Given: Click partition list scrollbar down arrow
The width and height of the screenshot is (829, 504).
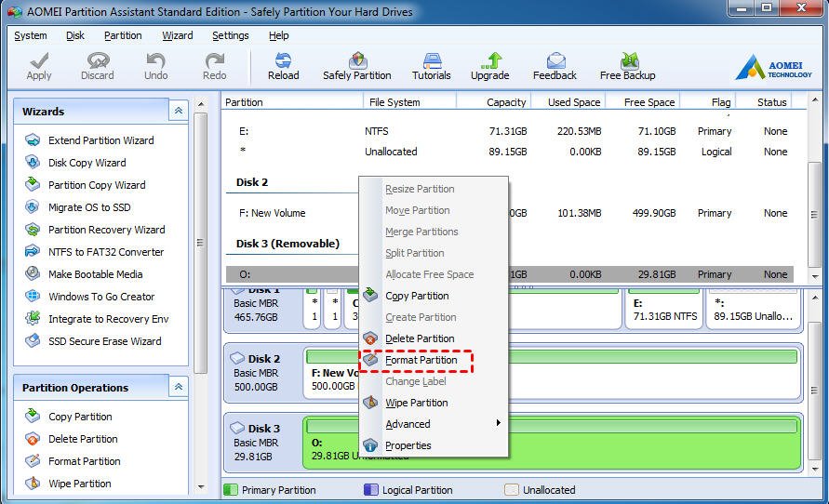Looking at the screenshot, I should [814, 276].
